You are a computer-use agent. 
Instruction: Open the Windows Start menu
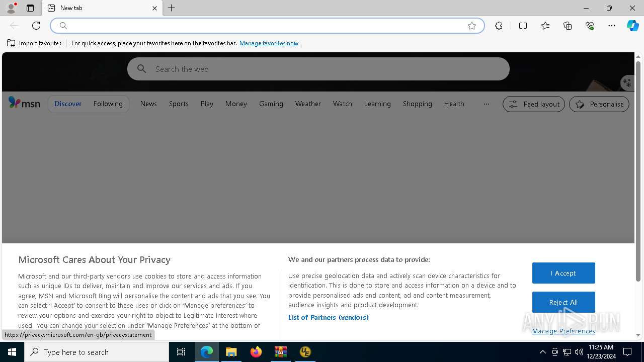(x=12, y=352)
